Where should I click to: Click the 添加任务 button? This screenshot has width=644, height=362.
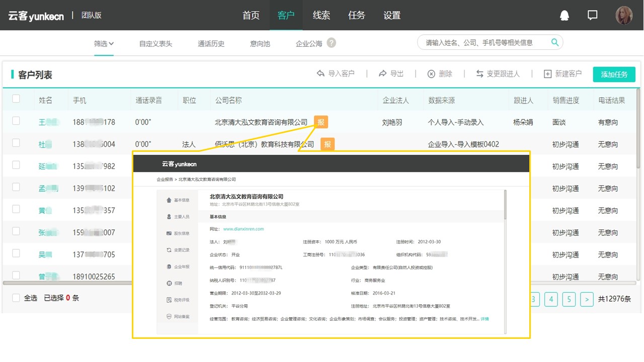click(x=614, y=74)
